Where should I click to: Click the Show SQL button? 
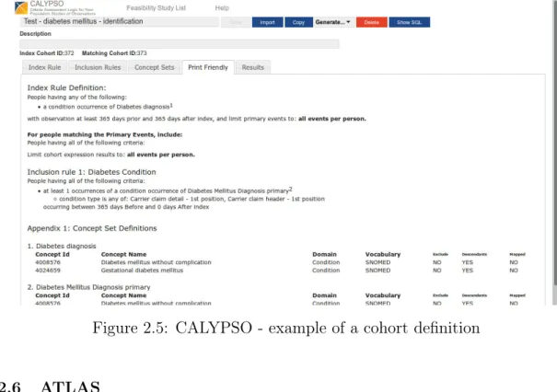coord(409,22)
